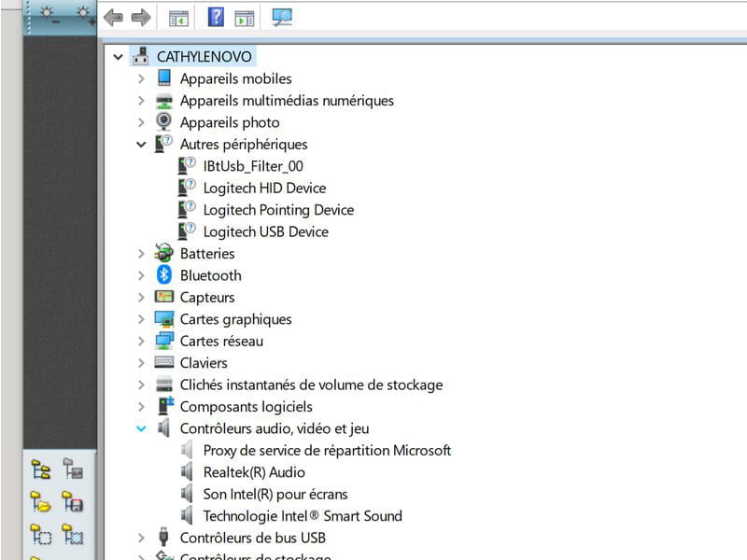Select "Technologie Intel® Smart Sound" device
This screenshot has height=560, width=747.
[303, 517]
